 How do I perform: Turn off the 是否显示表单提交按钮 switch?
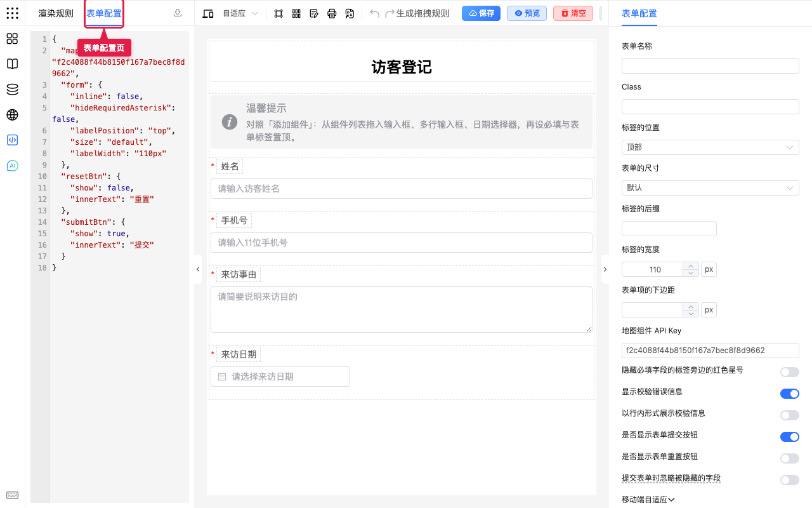(x=790, y=437)
